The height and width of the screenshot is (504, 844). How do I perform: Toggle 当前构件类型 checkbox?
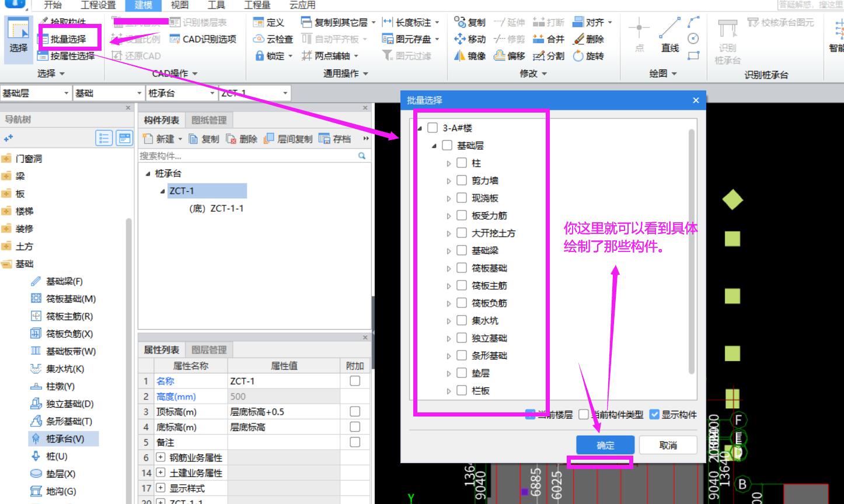[x=584, y=415]
